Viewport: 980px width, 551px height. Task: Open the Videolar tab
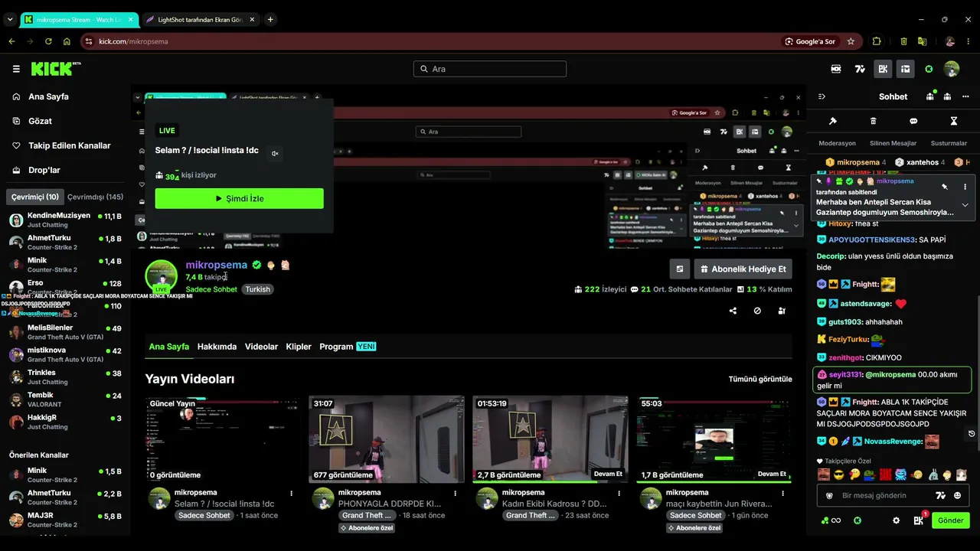click(x=261, y=347)
